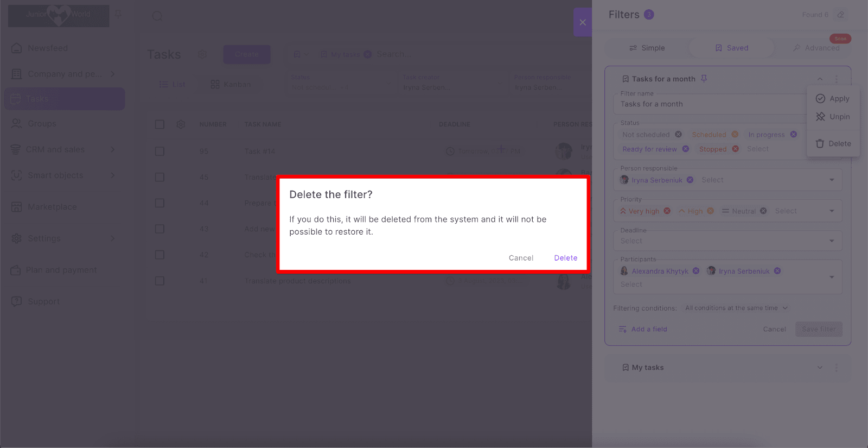Click the Create task button
The width and height of the screenshot is (868, 448).
(x=247, y=54)
